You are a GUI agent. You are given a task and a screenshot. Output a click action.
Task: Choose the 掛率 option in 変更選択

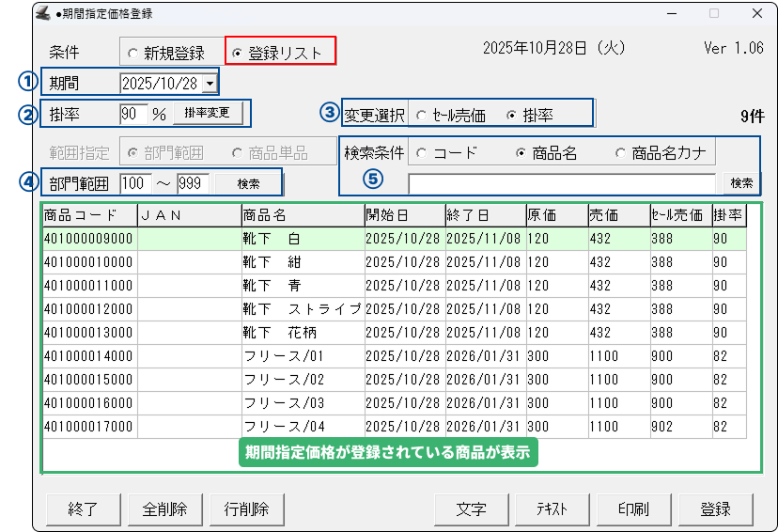[x=511, y=115]
